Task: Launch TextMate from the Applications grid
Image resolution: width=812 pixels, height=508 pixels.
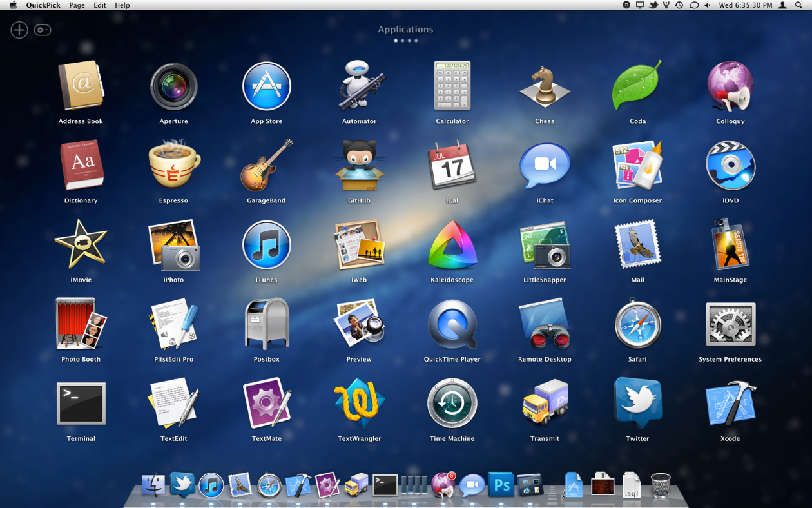Action: 266,404
